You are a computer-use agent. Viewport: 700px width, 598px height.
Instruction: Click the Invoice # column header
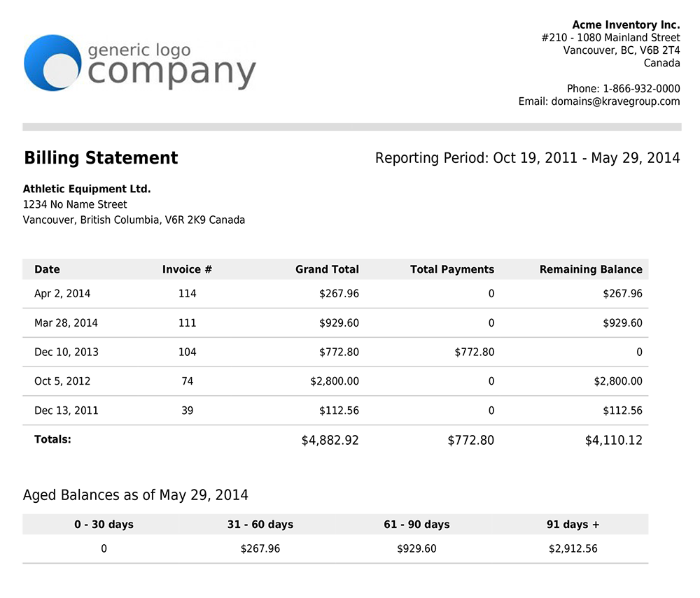tap(187, 269)
